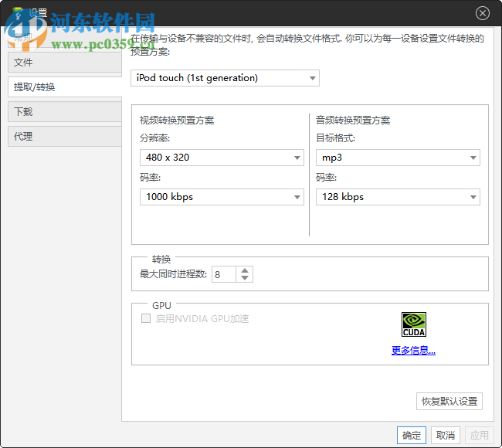Toggle the 启用NVIDIA GPU加速 checkbox

[x=146, y=318]
